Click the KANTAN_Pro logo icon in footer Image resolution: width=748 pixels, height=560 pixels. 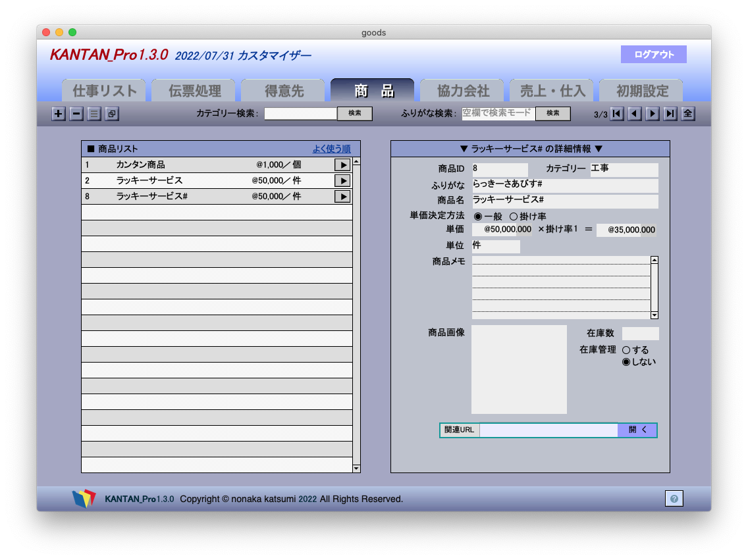(x=84, y=499)
